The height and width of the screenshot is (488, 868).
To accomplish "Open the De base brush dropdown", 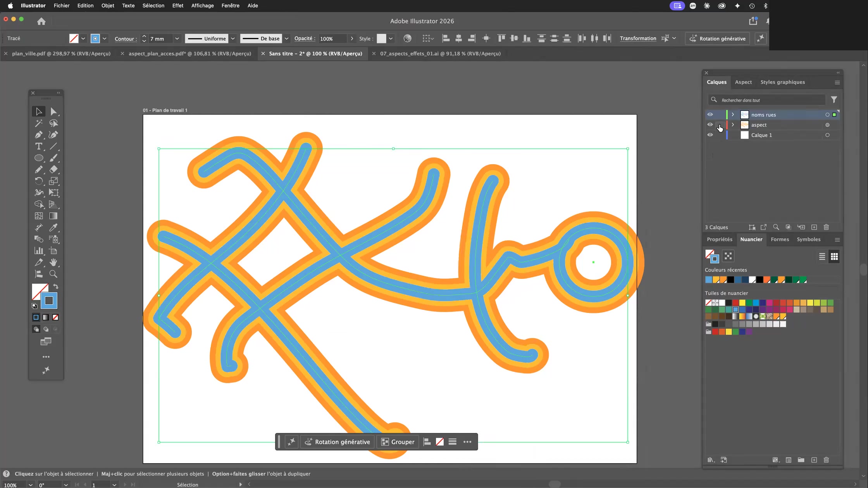I will tap(287, 38).
